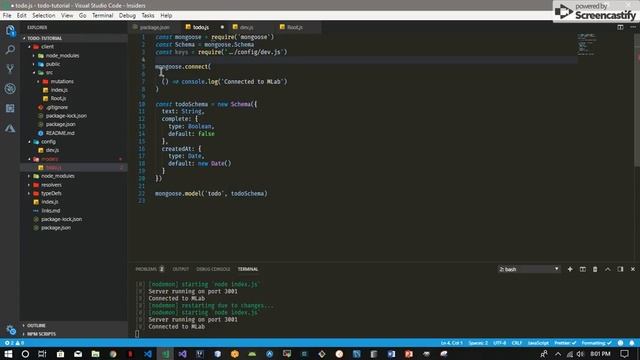Kill the terminal with trash icon
Screen dimensions: 640x360
pyautogui.click(x=595, y=269)
